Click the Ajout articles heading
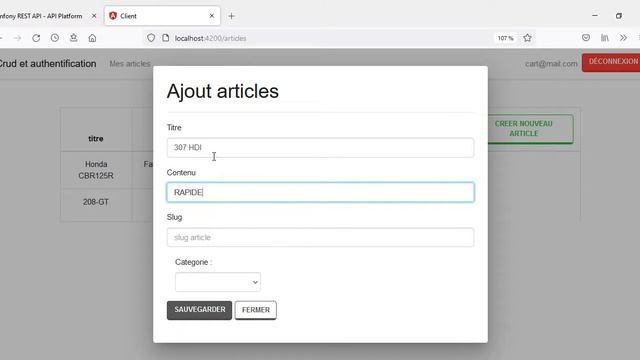640x360 pixels. pyautogui.click(x=222, y=91)
